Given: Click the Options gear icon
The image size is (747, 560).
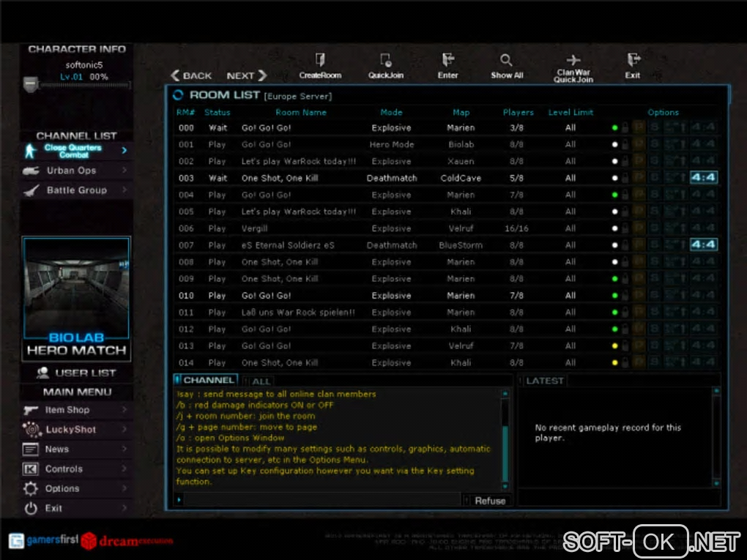Looking at the screenshot, I should (x=31, y=488).
